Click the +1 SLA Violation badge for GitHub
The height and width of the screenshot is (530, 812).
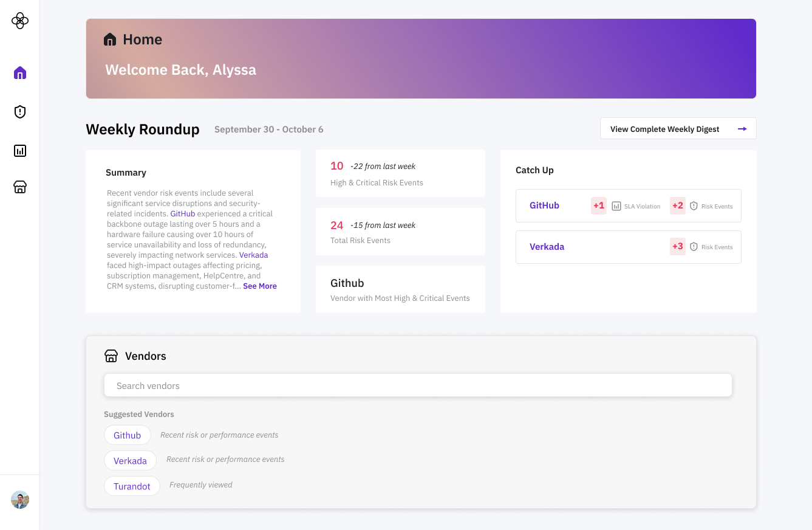[x=599, y=205]
